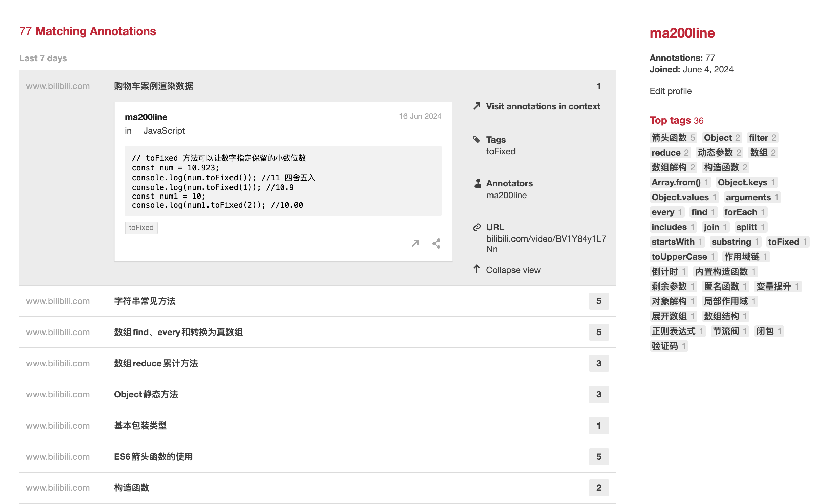Open the Edit profile link
The width and height of the screenshot is (832, 504).
tap(670, 91)
